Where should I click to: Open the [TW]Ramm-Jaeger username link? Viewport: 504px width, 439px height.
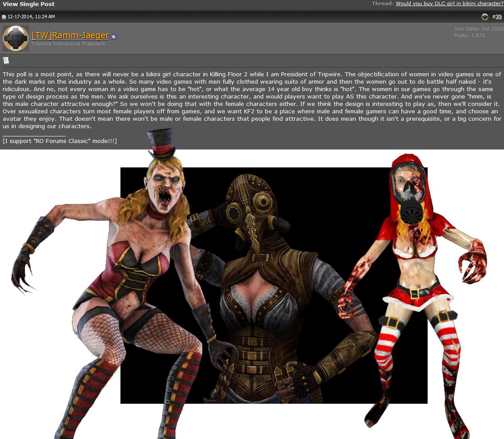[71, 35]
